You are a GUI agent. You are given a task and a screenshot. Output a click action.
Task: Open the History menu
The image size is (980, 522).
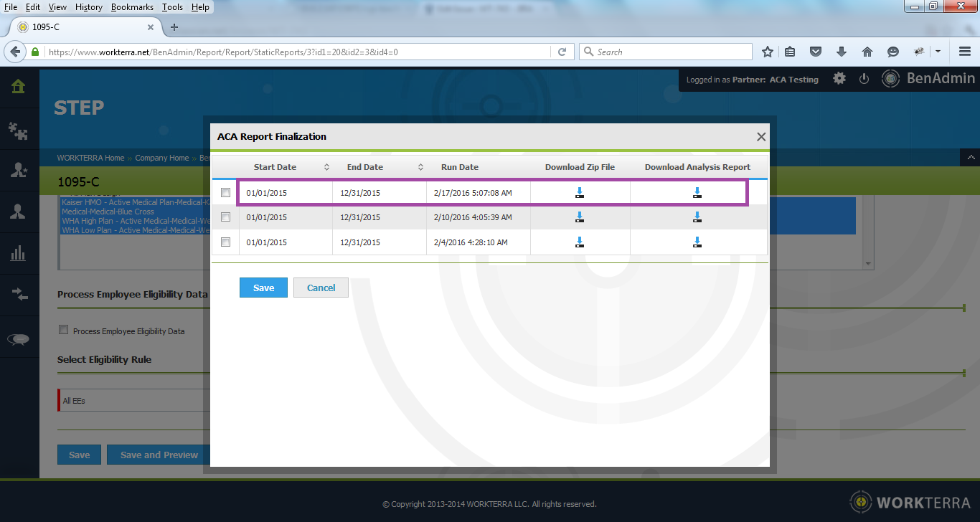(89, 7)
